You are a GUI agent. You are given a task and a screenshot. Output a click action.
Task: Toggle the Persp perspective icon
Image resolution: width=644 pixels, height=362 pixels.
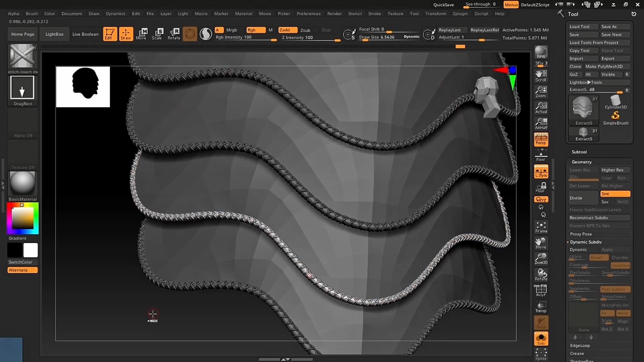(x=541, y=139)
